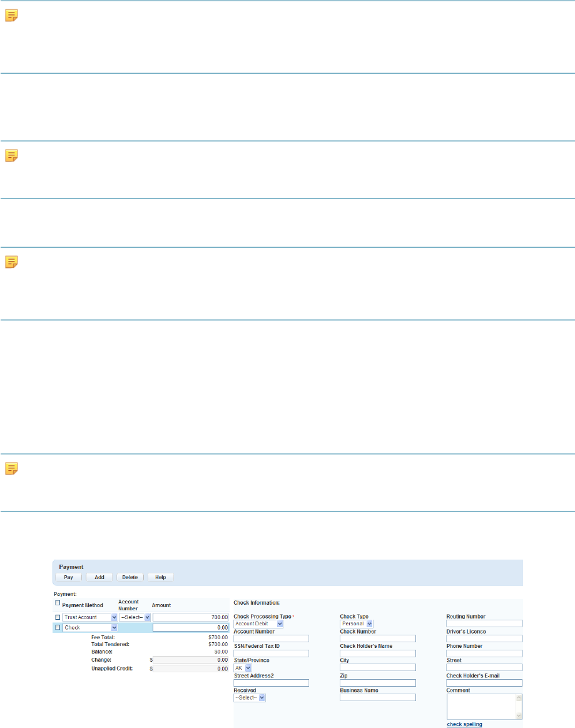This screenshot has height=728, width=575.
Task: Click the 700.00 amount field
Action: click(190, 617)
